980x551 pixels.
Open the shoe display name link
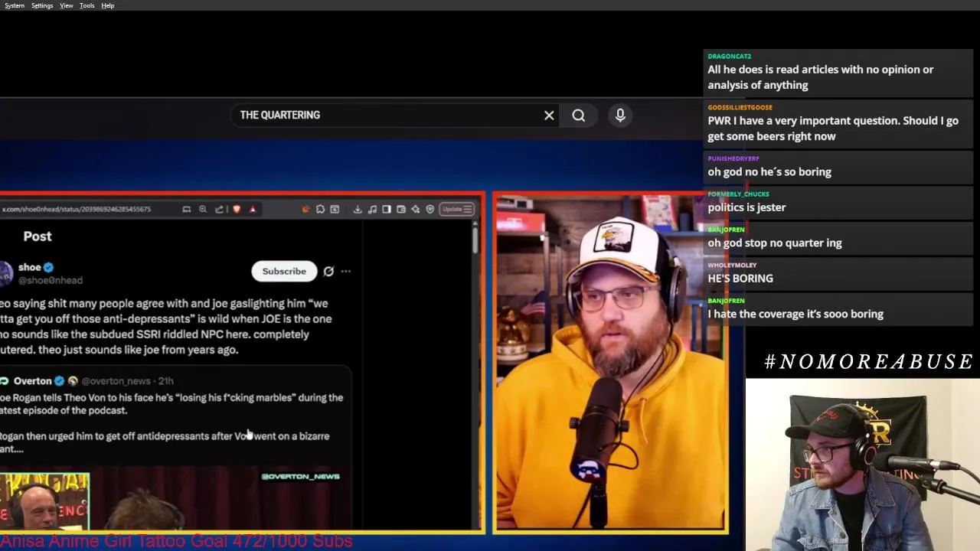coord(30,267)
